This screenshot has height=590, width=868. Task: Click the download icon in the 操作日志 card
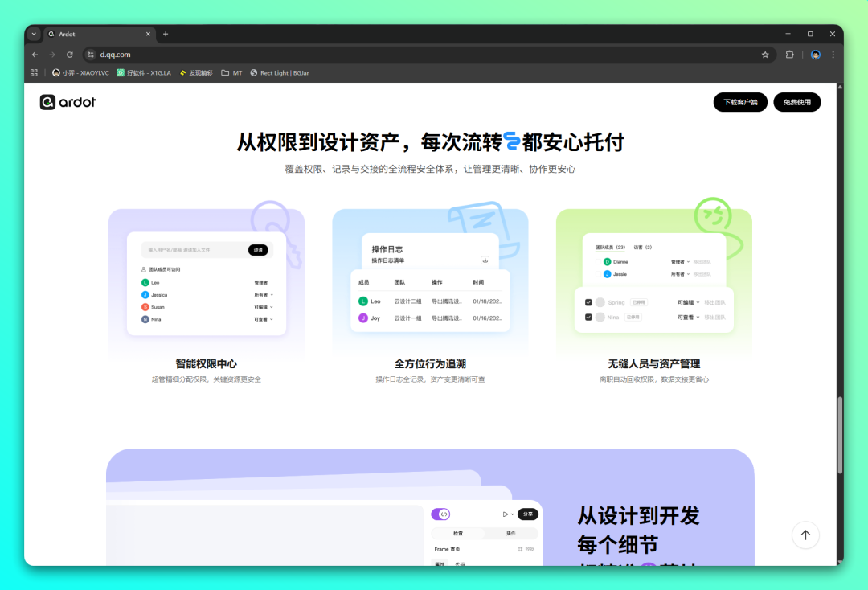pyautogui.click(x=485, y=260)
